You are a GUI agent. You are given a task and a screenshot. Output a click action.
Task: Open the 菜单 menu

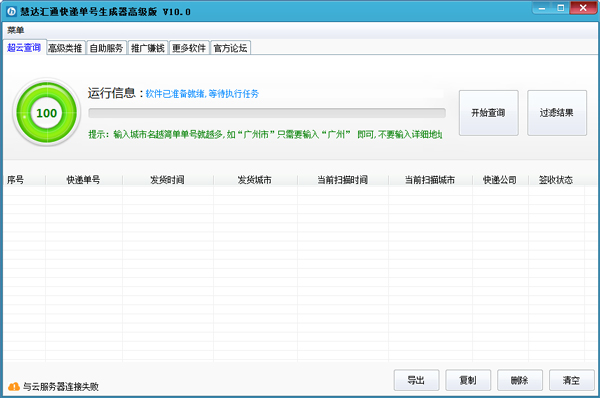[16, 30]
